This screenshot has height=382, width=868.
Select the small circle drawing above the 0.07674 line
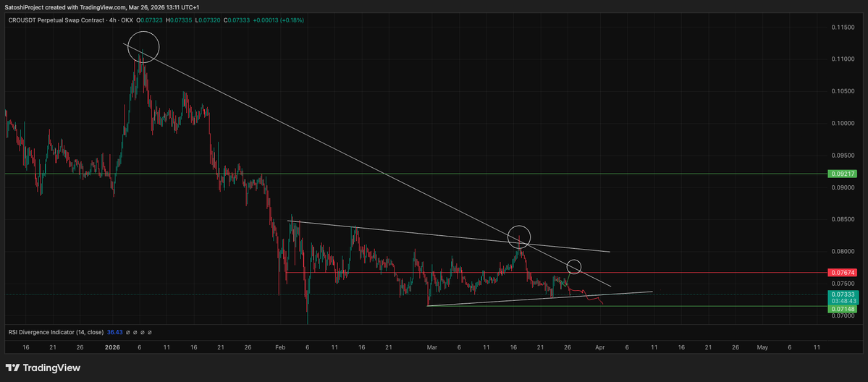point(575,267)
